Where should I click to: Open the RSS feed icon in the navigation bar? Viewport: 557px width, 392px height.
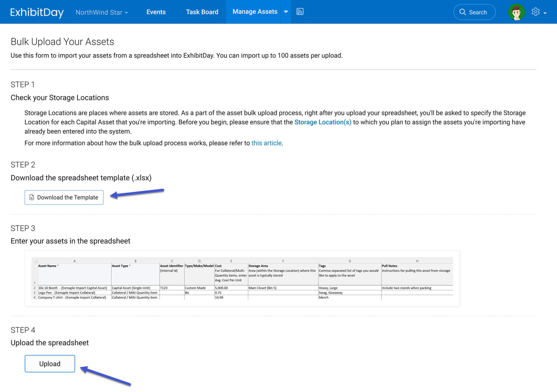300,11
